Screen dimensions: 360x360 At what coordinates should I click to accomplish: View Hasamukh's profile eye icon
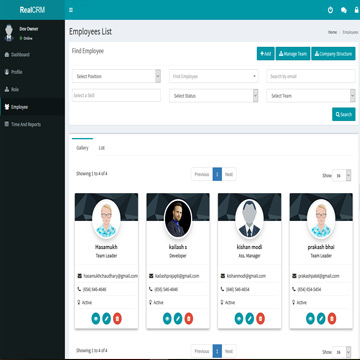point(96,319)
